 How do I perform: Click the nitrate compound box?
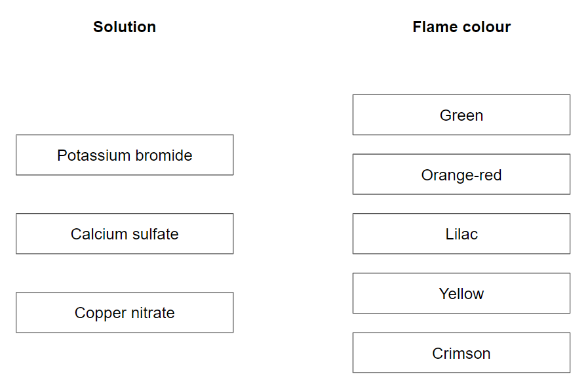pos(125,313)
